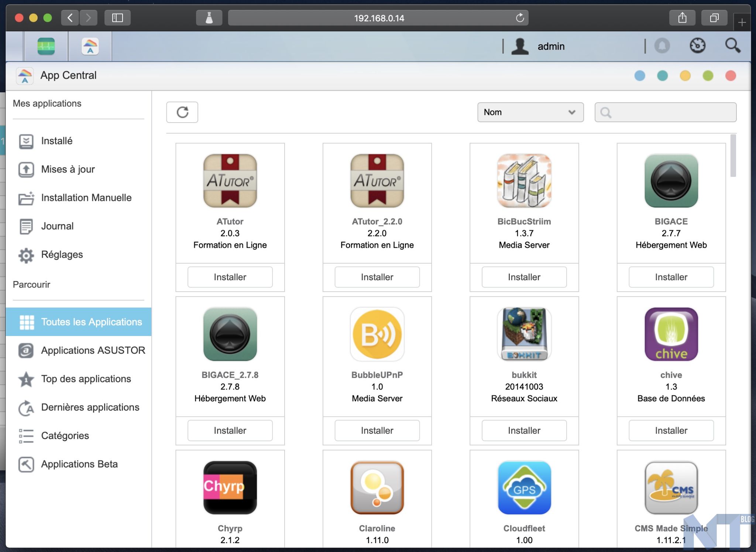756x552 pixels.
Task: Open Catégories in the sidebar
Action: point(65,436)
